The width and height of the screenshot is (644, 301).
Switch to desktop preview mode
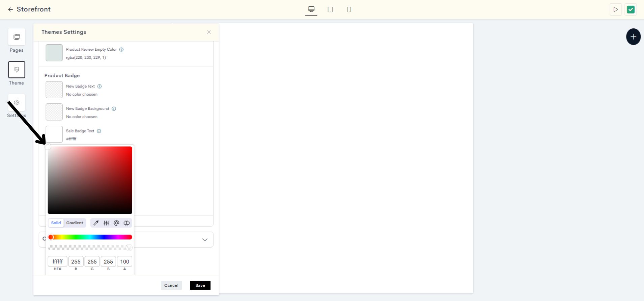[311, 9]
